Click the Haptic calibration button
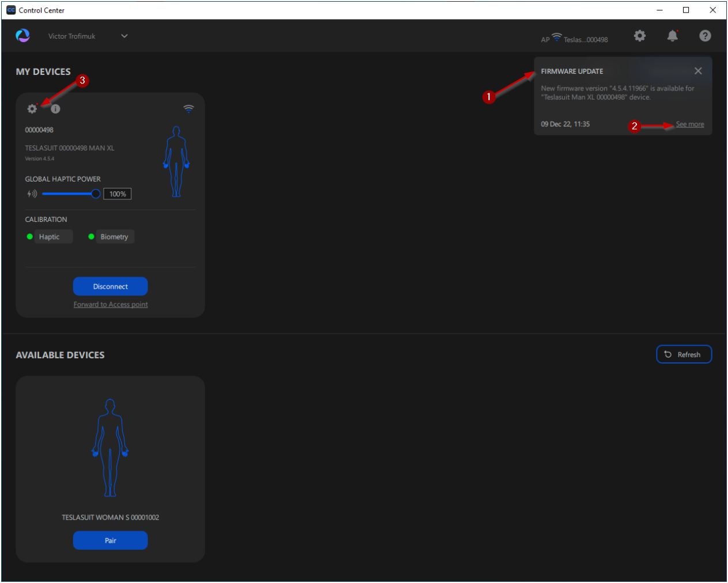 (54, 237)
